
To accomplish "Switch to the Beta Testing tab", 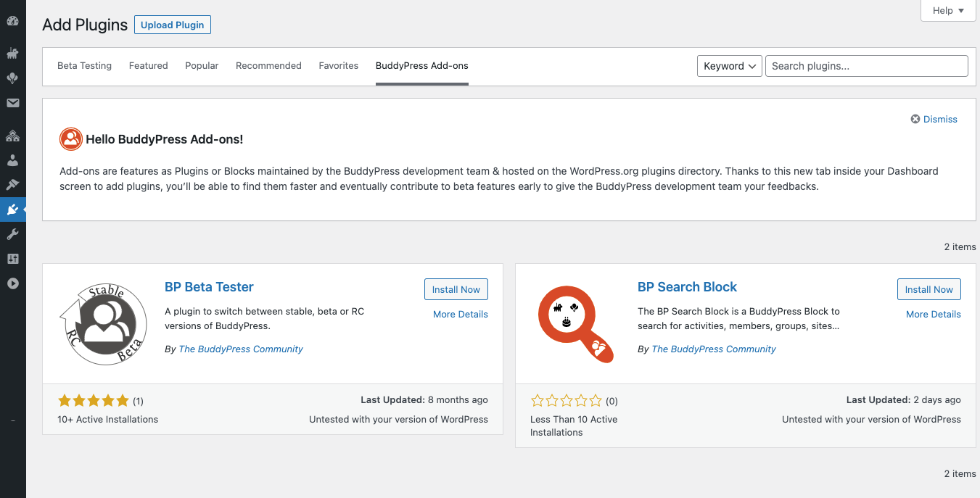I will (84, 66).
